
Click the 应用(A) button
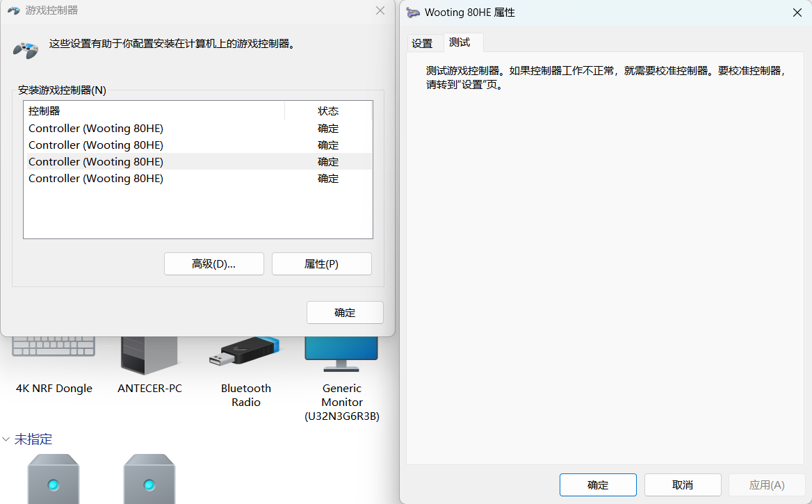(x=767, y=485)
